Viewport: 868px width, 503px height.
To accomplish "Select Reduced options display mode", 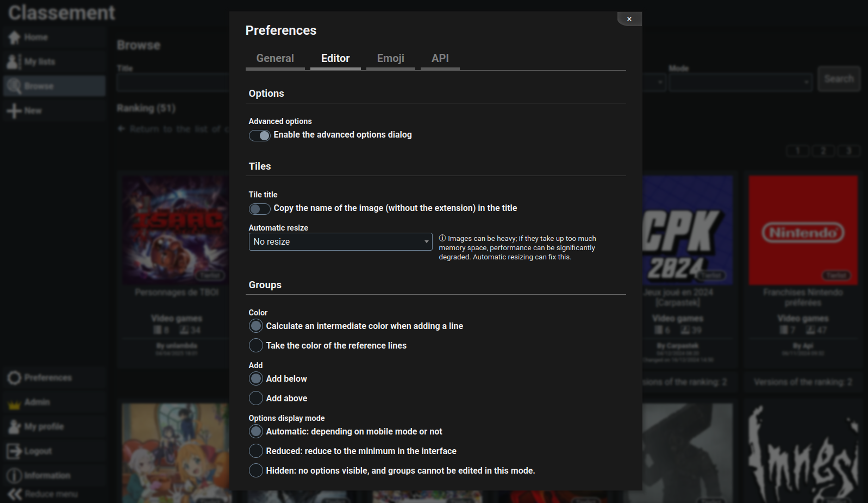I will tap(256, 451).
